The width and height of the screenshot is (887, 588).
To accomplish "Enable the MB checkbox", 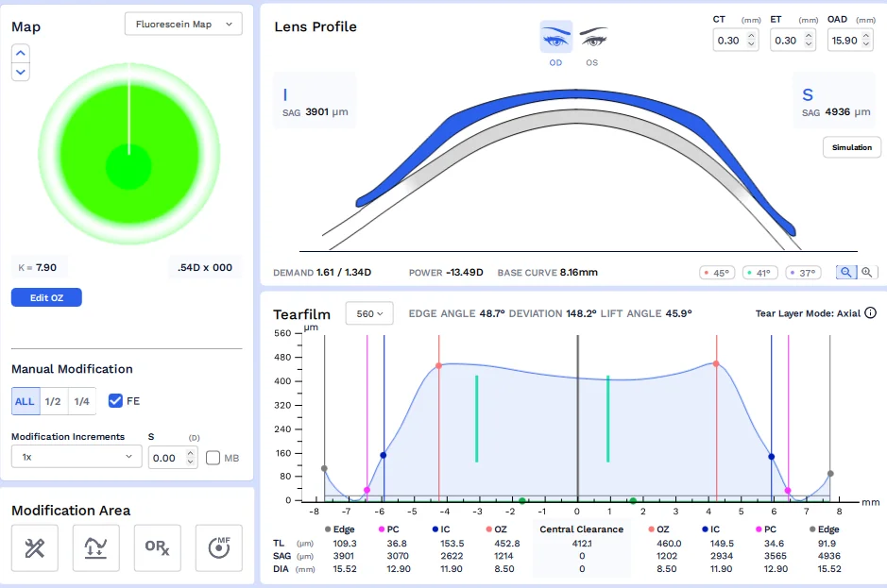I will coord(213,458).
